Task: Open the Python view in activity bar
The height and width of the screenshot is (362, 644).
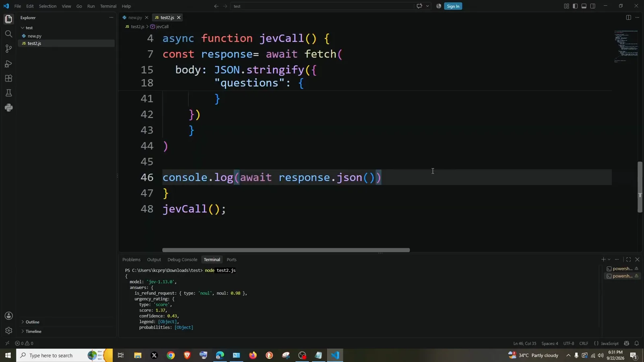Action: click(8, 108)
